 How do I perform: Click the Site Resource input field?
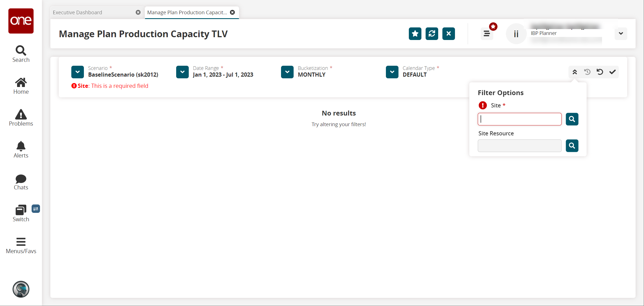pos(519,146)
